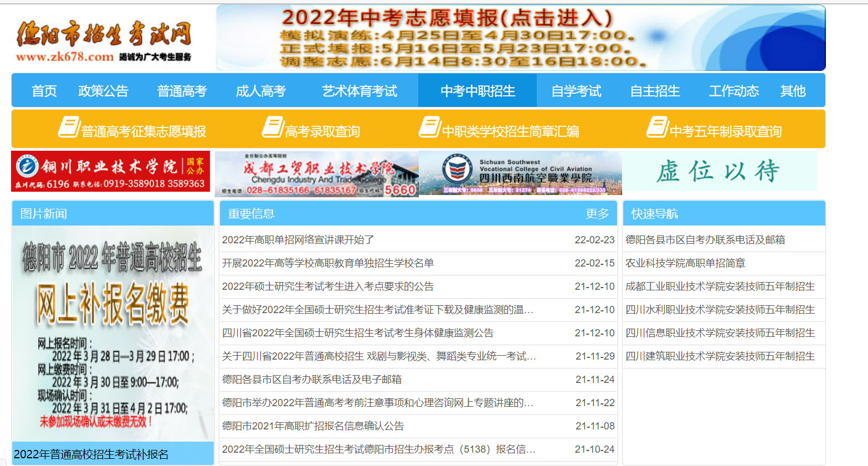This screenshot has width=868, height=466.
Task: Click the 21-10-24 date in 重要信息
Action: pyautogui.click(x=594, y=449)
